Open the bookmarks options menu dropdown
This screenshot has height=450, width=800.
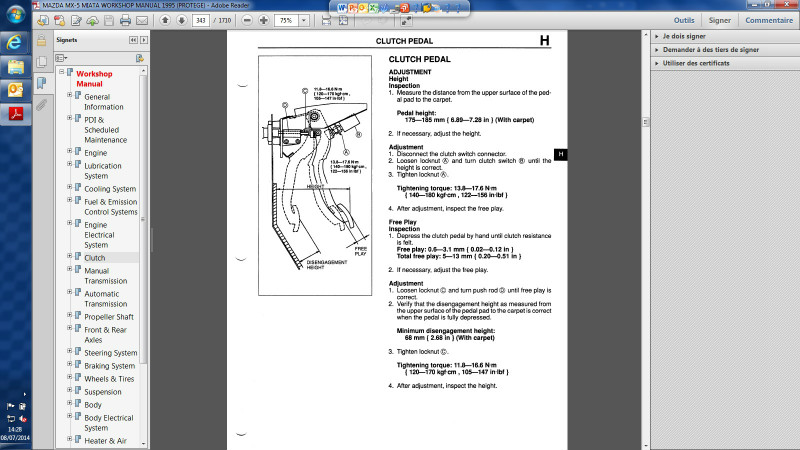tap(61, 58)
